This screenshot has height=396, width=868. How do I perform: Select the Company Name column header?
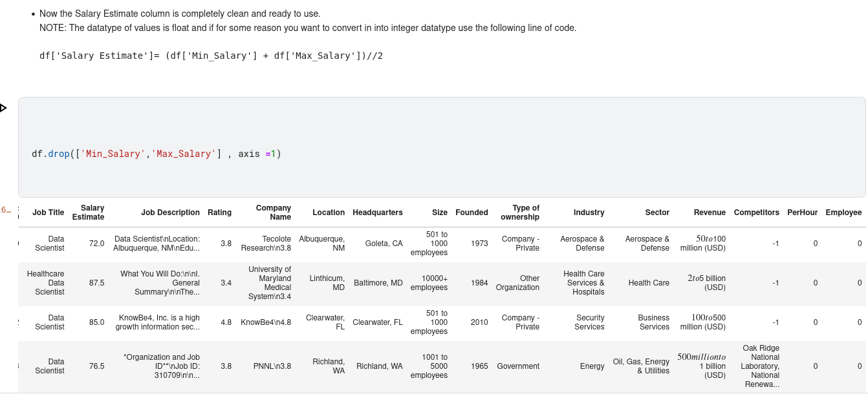pos(273,213)
